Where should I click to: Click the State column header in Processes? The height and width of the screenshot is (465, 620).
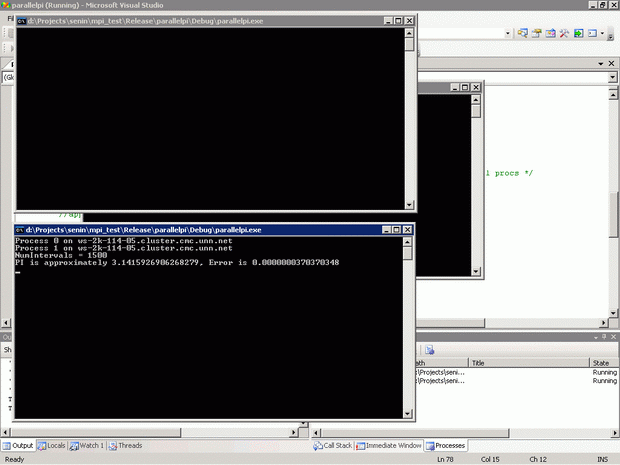tap(601, 363)
